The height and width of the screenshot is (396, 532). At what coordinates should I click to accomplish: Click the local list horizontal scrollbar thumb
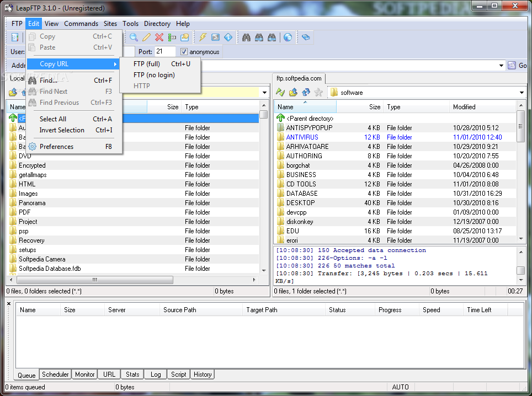[x=95, y=280]
